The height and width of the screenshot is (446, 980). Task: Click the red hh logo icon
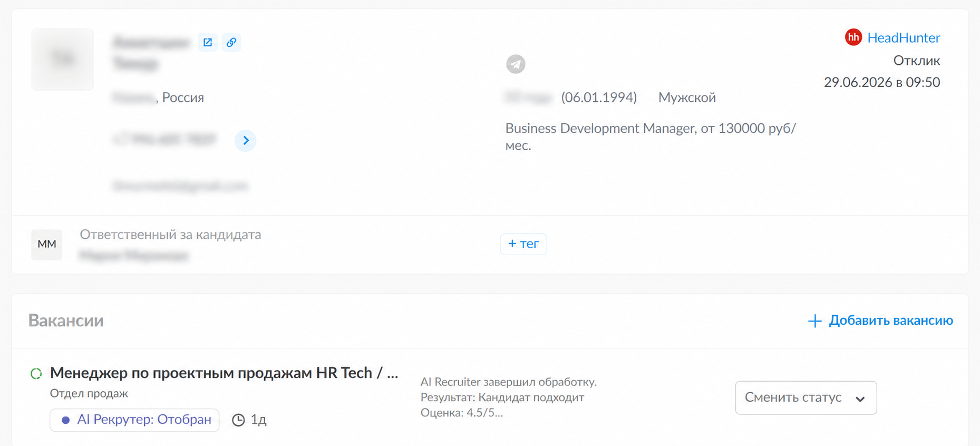853,37
